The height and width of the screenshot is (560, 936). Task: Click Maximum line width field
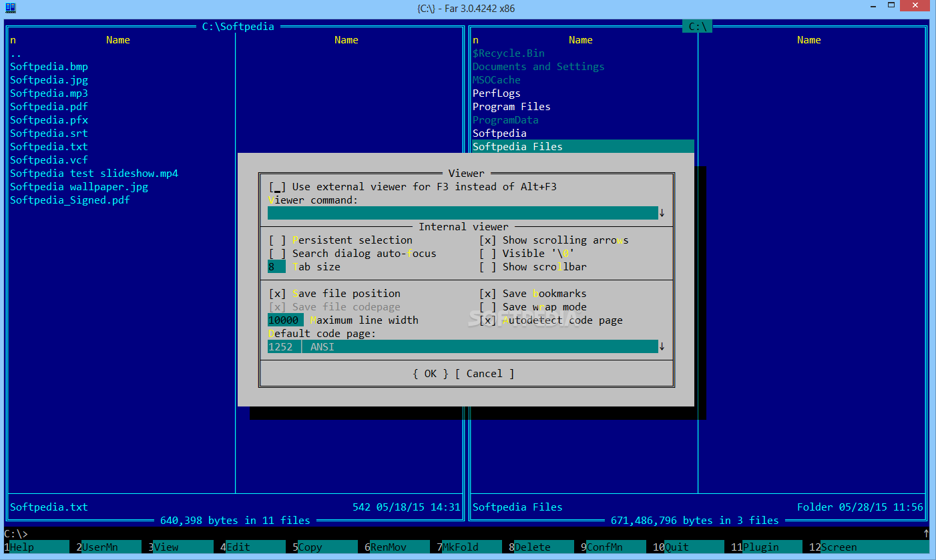pyautogui.click(x=286, y=320)
